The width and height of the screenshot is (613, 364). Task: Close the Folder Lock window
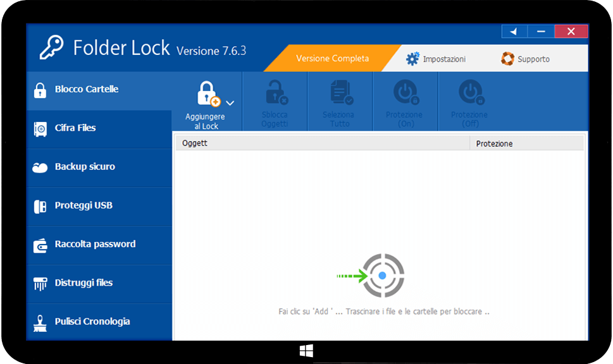(x=571, y=32)
